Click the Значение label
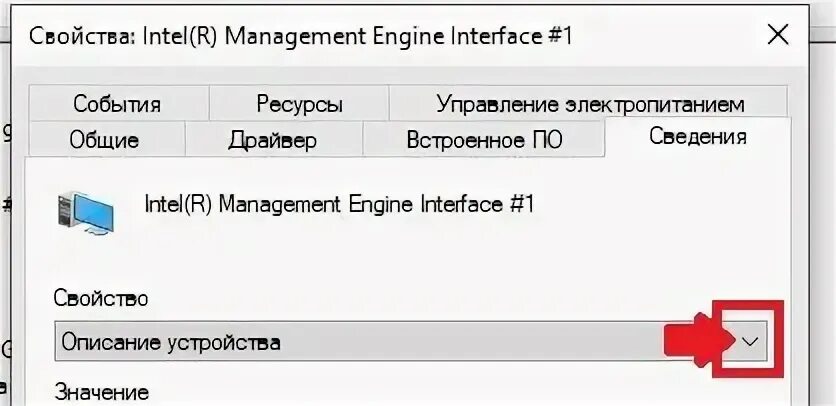This screenshot has width=836, height=406. (x=102, y=392)
